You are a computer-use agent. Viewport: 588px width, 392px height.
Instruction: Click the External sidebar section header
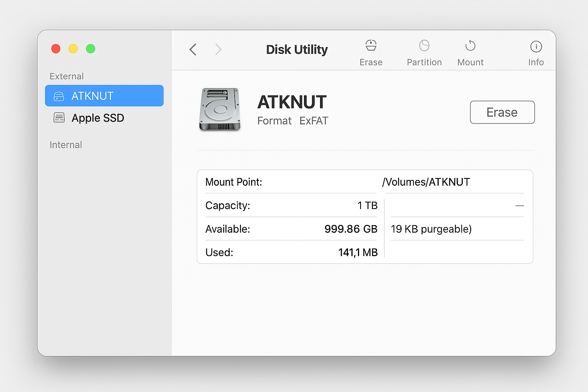tap(67, 76)
